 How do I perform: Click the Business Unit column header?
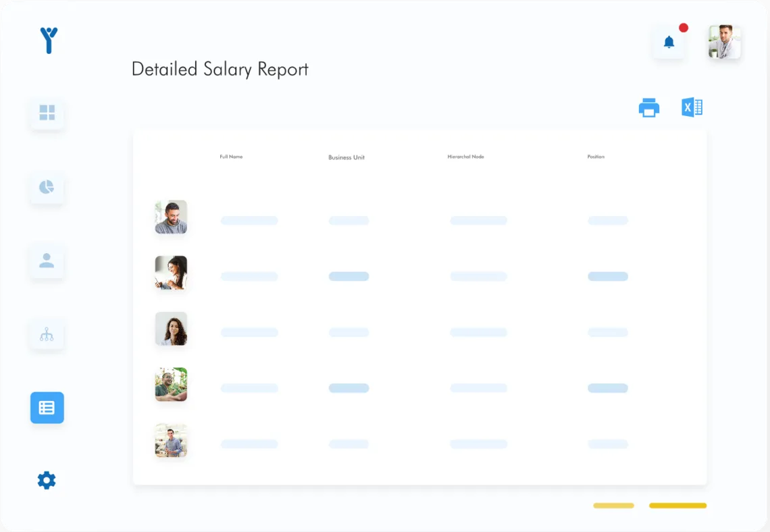point(346,157)
